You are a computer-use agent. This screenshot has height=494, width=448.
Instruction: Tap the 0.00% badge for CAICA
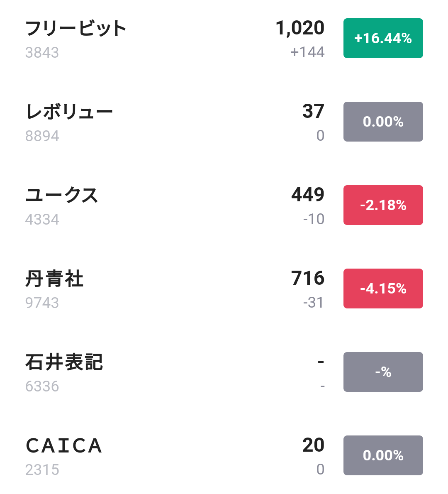click(383, 455)
